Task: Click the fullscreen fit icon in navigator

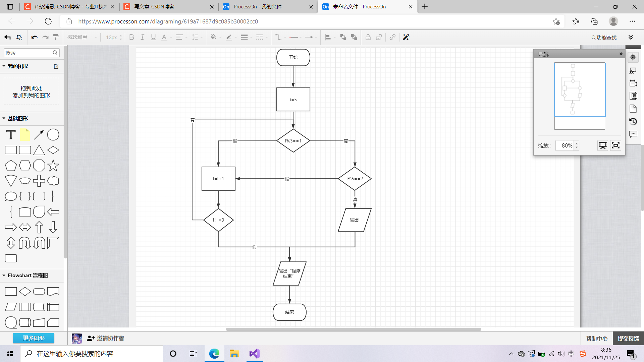Action: click(x=615, y=145)
